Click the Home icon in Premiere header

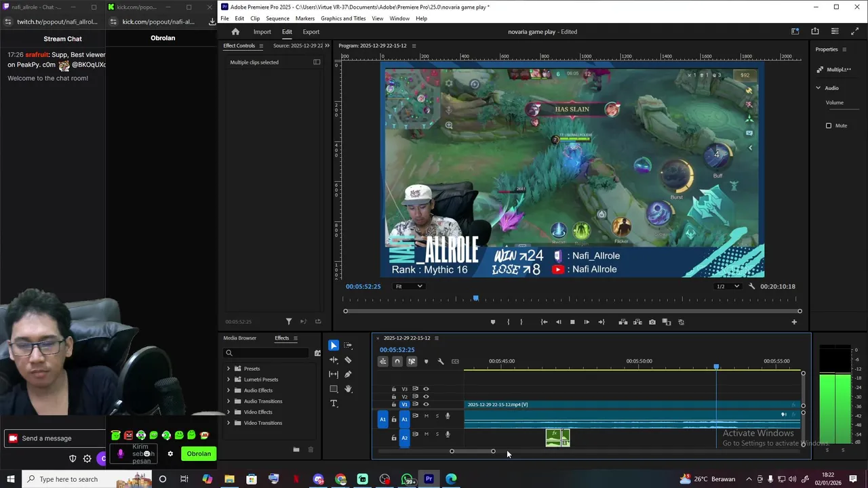[x=235, y=32]
